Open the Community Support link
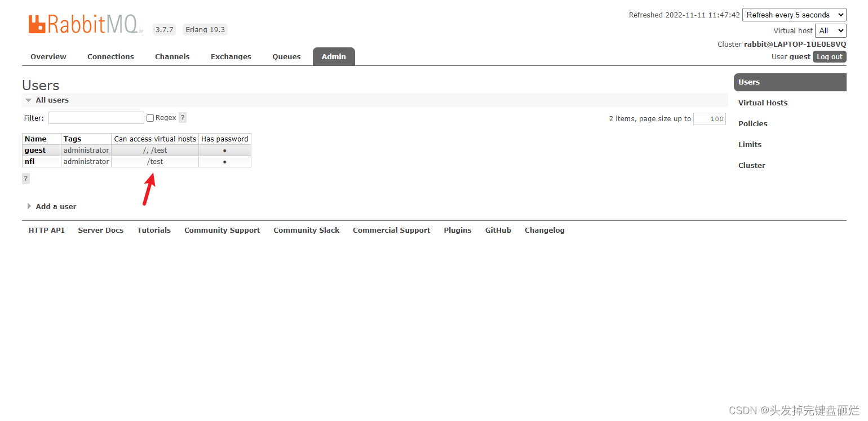 point(222,230)
